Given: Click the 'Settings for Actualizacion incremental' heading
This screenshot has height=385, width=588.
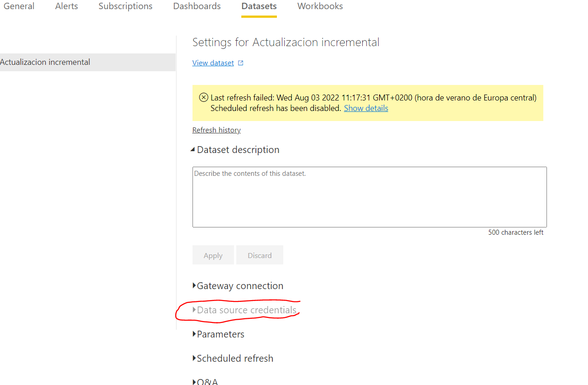Looking at the screenshot, I should pos(286,42).
